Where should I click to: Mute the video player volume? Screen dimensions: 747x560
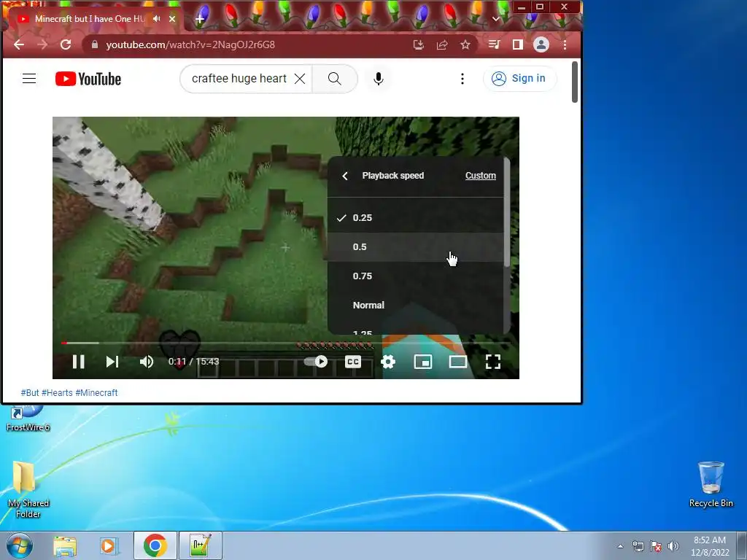point(146,362)
